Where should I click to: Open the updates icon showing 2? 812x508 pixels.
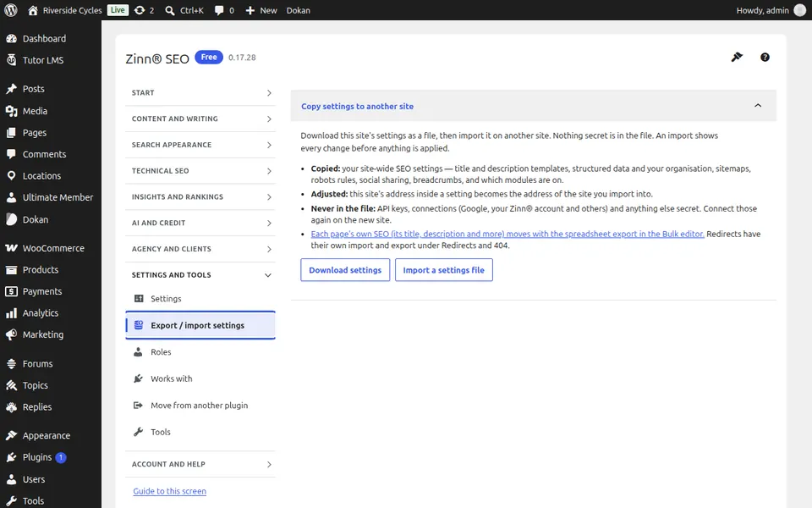(x=144, y=10)
